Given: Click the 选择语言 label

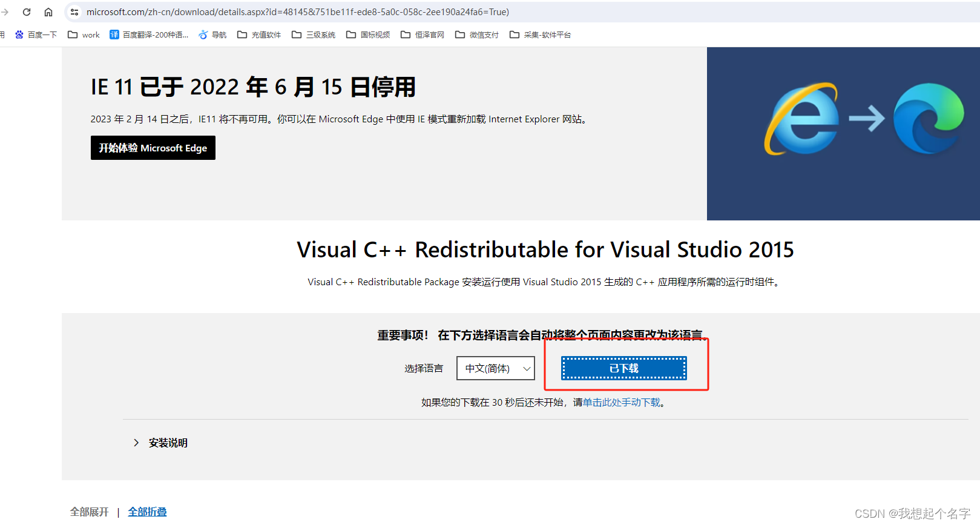Looking at the screenshot, I should (424, 368).
